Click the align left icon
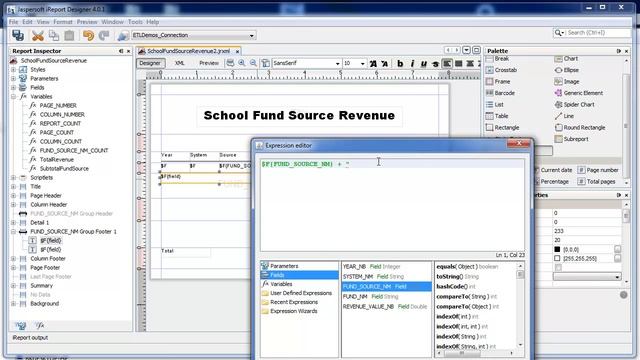 click(x=447, y=64)
